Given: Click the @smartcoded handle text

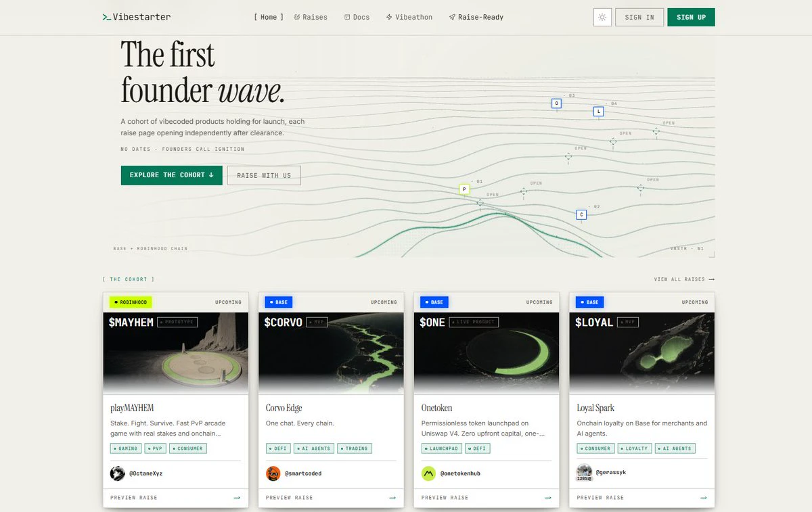Looking at the screenshot, I should [x=303, y=473].
